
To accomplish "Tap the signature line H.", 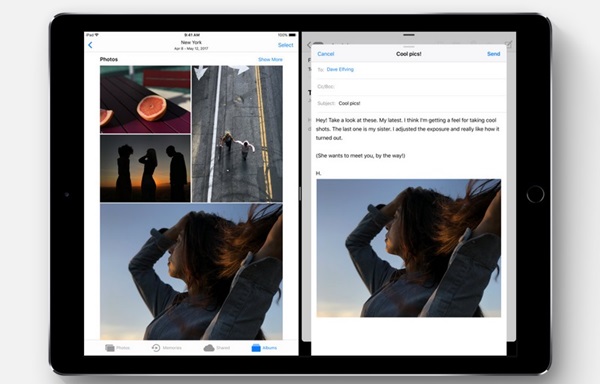I will pos(318,173).
